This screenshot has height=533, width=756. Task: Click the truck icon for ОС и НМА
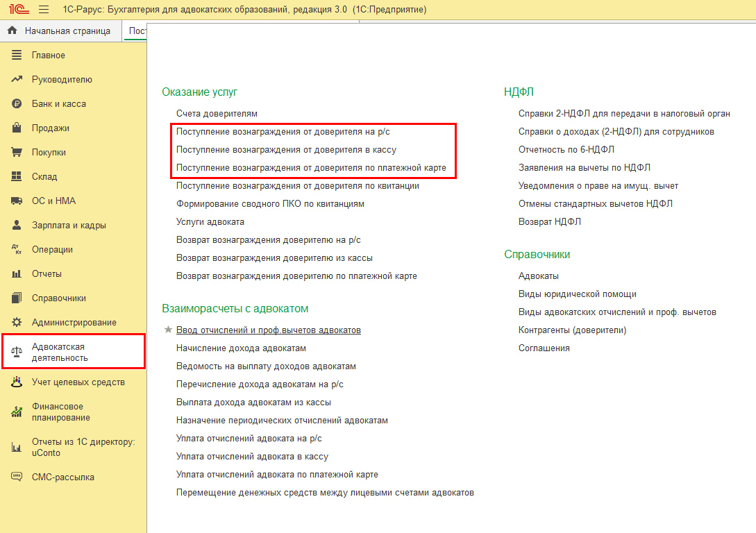click(x=17, y=201)
